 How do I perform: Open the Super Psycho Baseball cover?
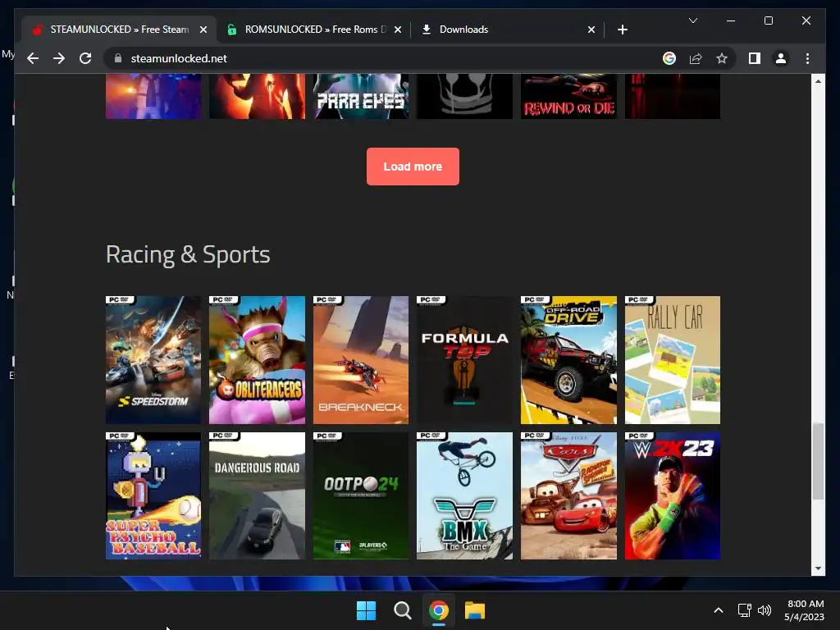(x=153, y=496)
